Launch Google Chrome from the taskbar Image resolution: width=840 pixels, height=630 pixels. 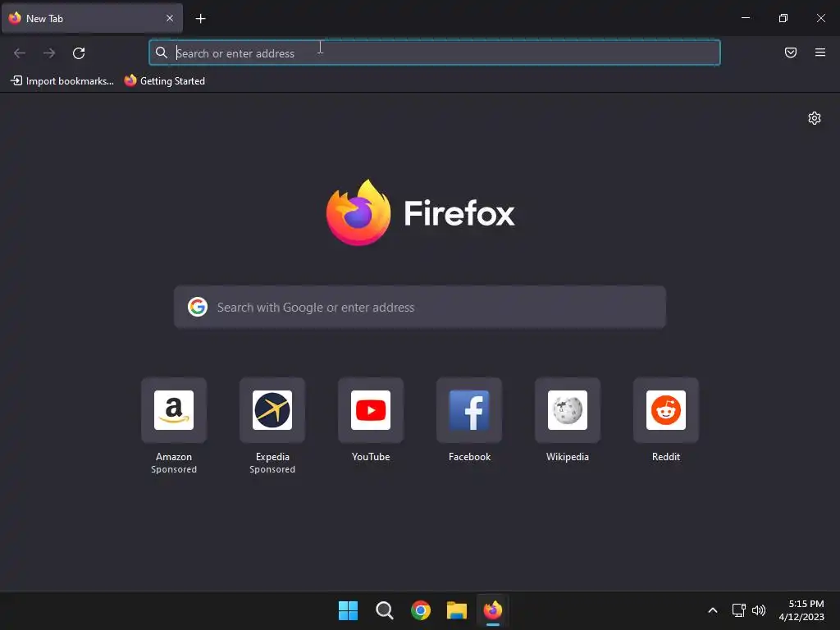(421, 610)
